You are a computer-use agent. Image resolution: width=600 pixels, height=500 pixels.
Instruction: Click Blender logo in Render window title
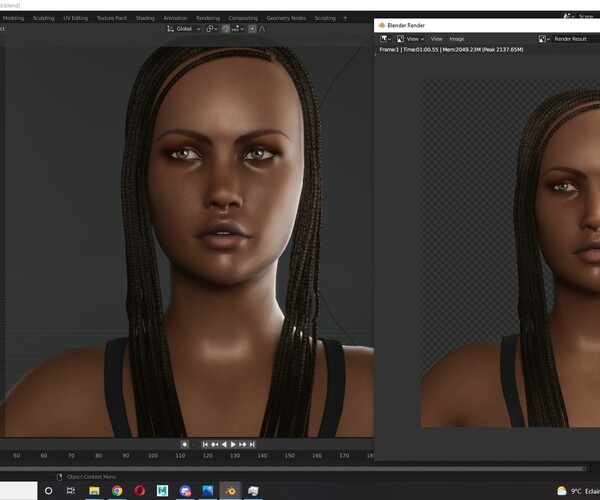[382, 25]
